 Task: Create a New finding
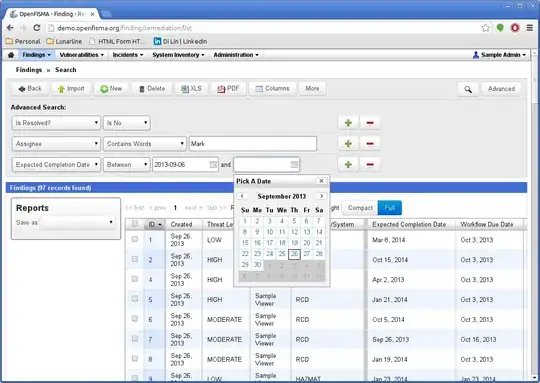coord(111,89)
